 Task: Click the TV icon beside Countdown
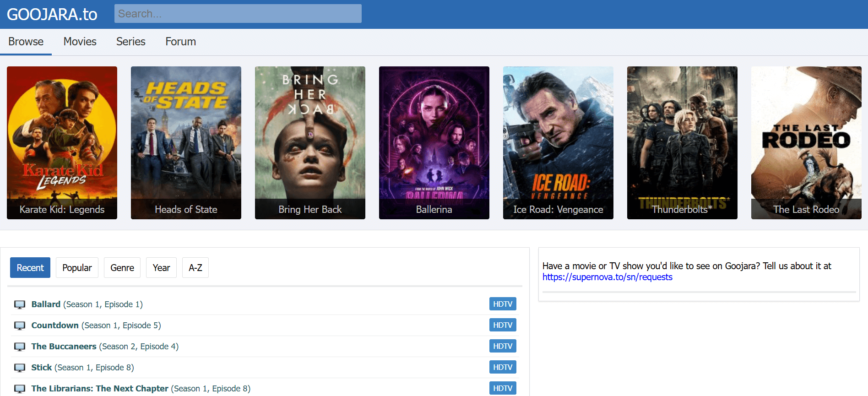pos(20,325)
